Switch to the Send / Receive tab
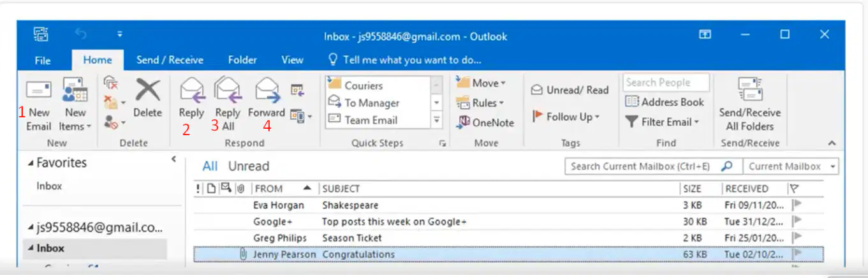 [x=170, y=60]
